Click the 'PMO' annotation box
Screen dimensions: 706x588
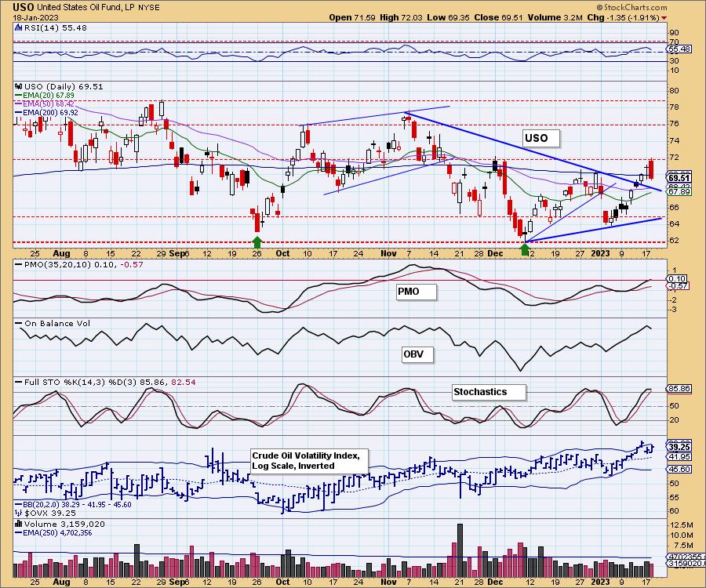click(x=416, y=292)
